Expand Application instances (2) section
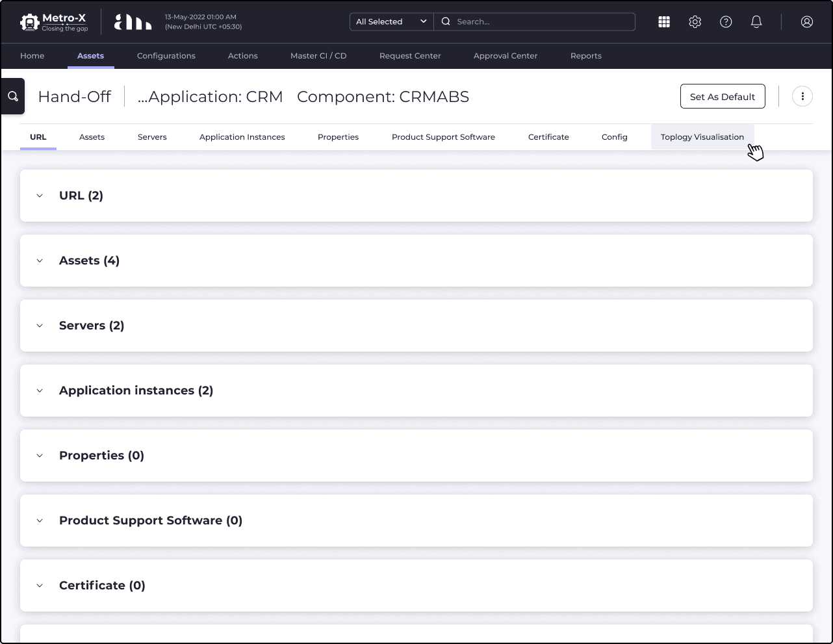 coord(416,391)
